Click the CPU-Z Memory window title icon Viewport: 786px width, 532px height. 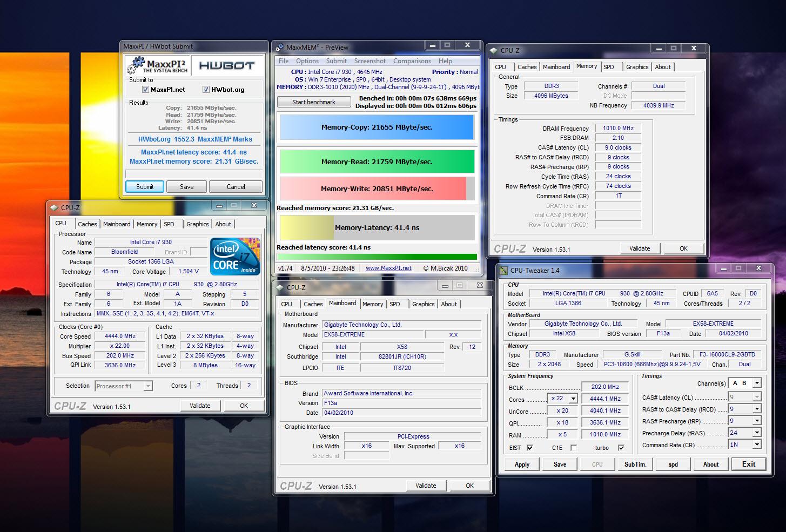coord(494,51)
